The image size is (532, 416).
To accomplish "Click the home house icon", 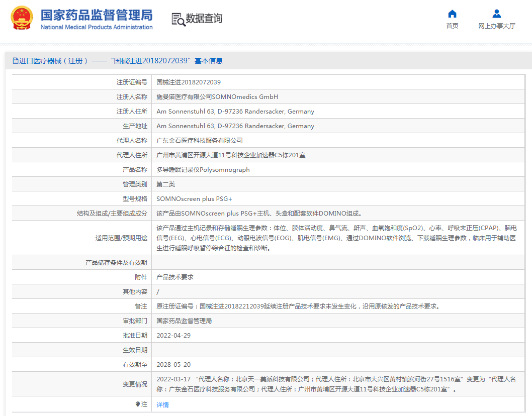I will (x=452, y=14).
